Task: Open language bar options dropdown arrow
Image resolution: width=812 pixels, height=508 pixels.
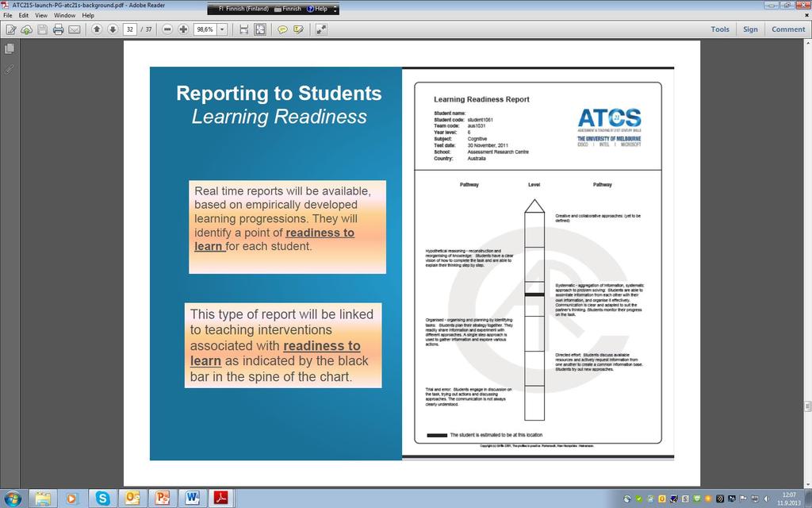Action: [x=335, y=10]
